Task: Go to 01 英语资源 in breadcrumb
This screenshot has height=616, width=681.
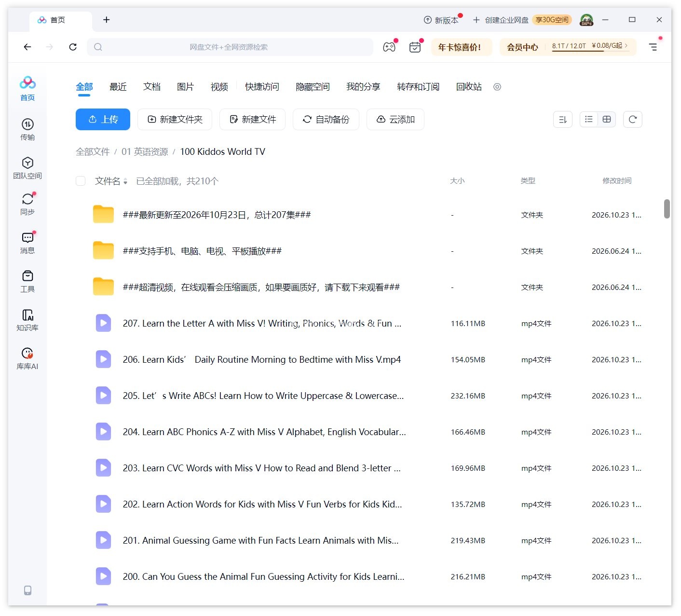Action: (145, 151)
